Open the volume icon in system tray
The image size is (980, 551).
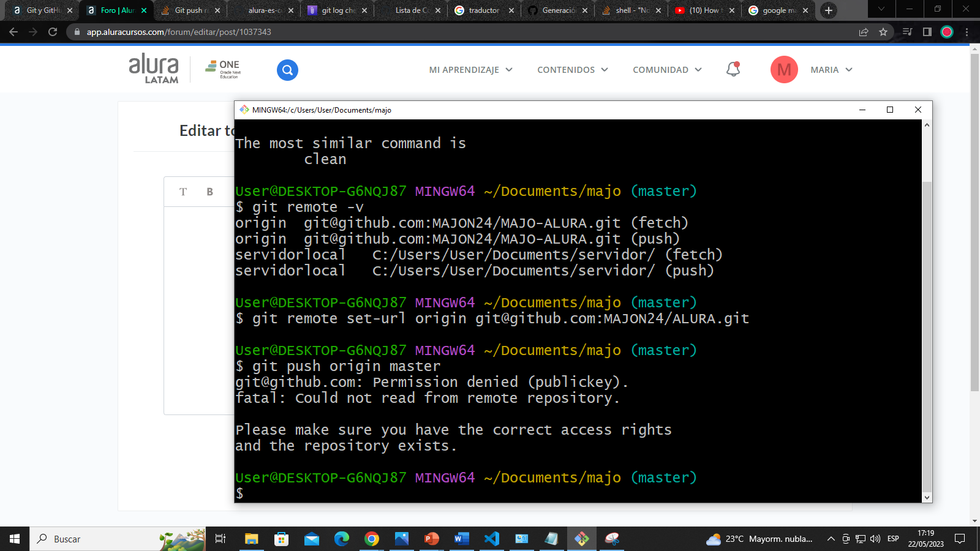[x=875, y=539]
